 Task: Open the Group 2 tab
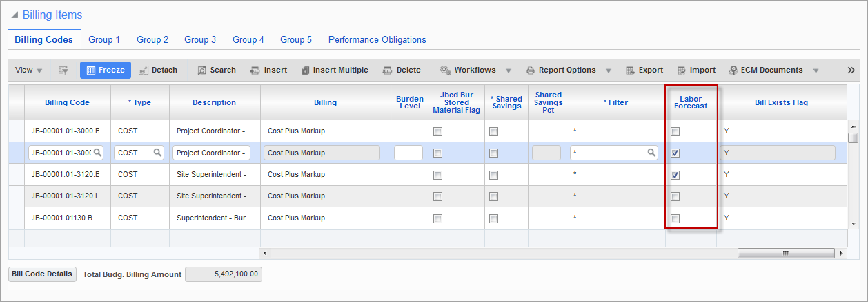152,40
